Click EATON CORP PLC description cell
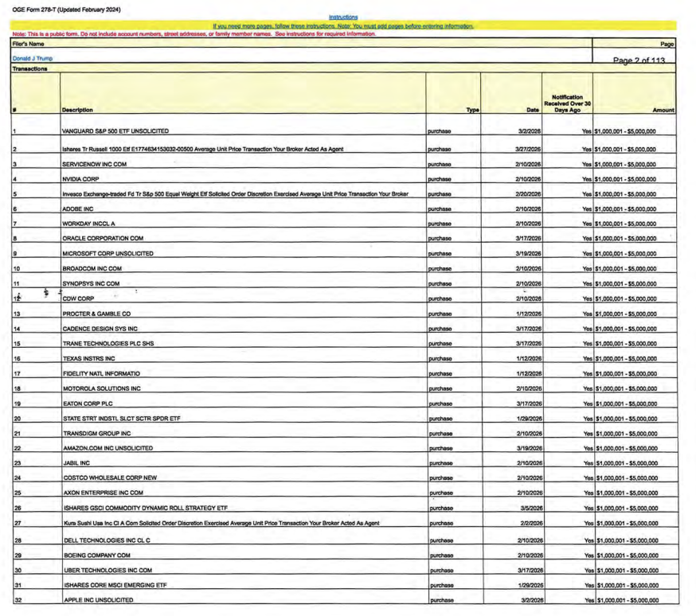Viewport: 696px width, 616px height. [x=88, y=404]
